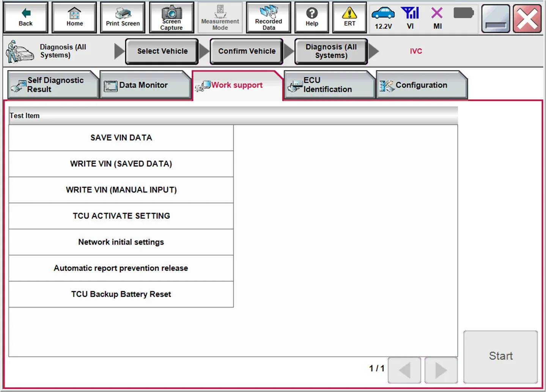Go to Confirm Vehicle step

tap(247, 51)
